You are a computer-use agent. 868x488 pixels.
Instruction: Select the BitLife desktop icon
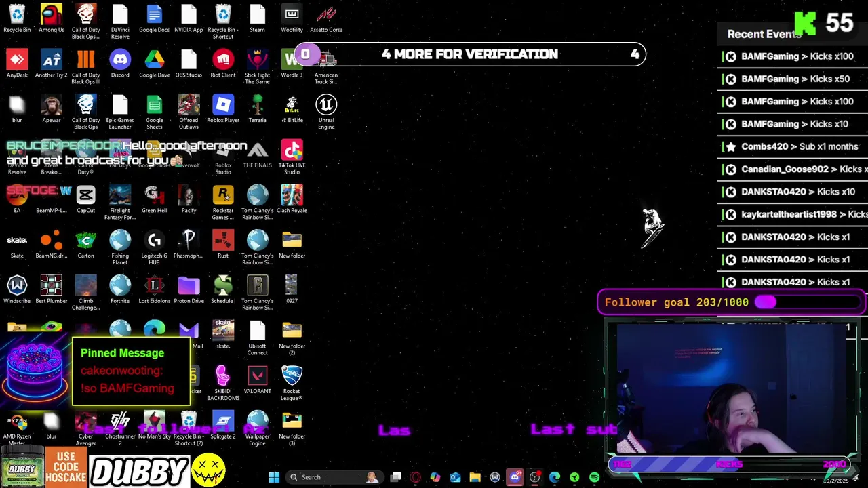point(292,110)
